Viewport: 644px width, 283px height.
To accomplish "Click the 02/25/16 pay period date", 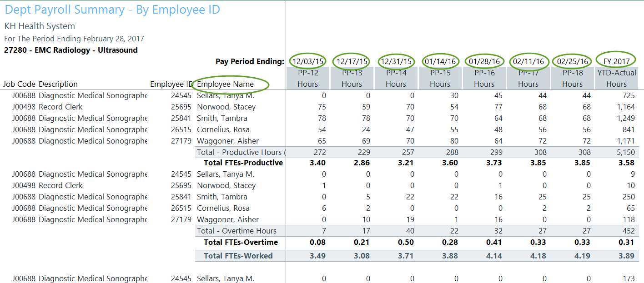I will [x=572, y=61].
